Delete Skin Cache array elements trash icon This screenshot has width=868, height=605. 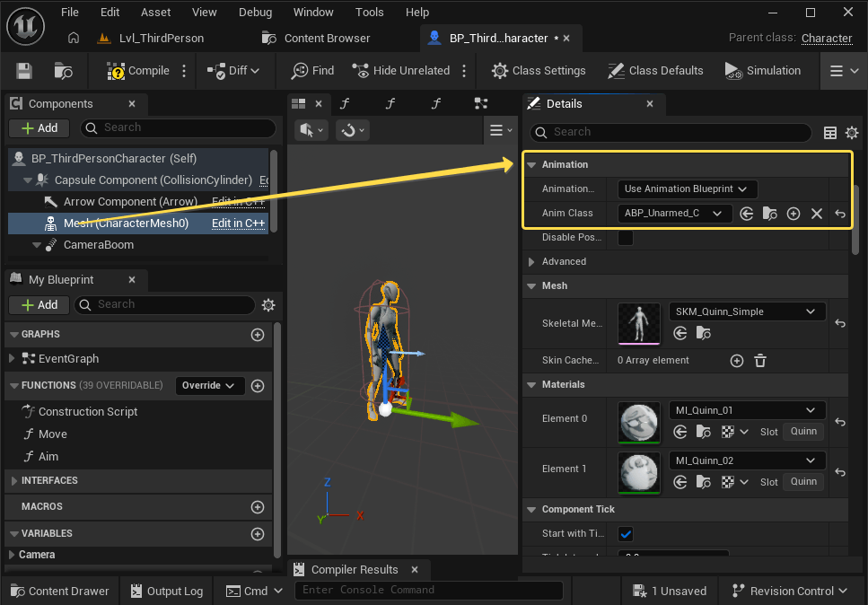click(759, 361)
